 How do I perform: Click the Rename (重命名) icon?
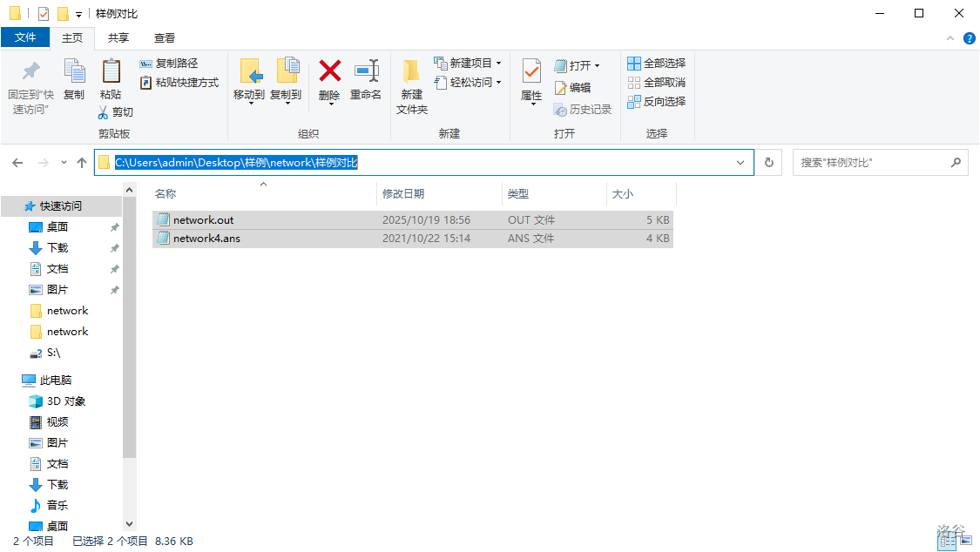366,71
